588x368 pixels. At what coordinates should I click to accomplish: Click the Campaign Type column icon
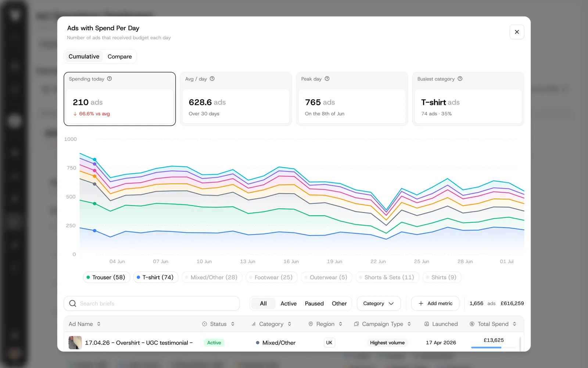coord(356,324)
